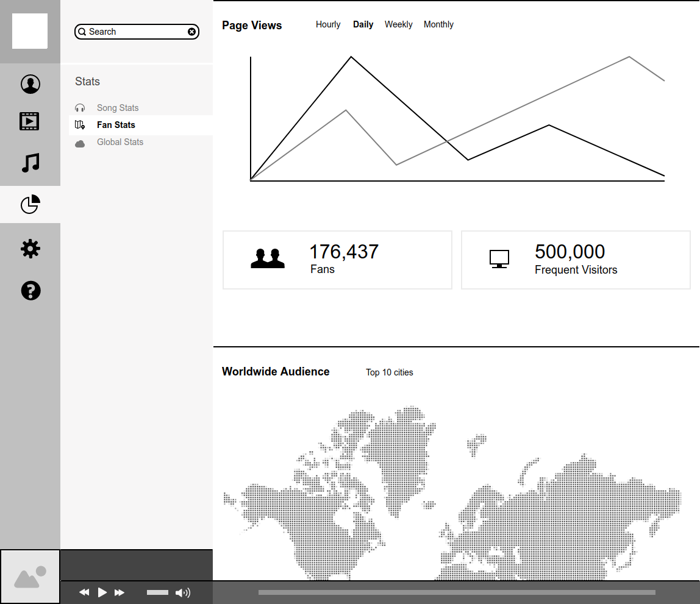Click the cloud icon beside Global Stats

coord(80,144)
